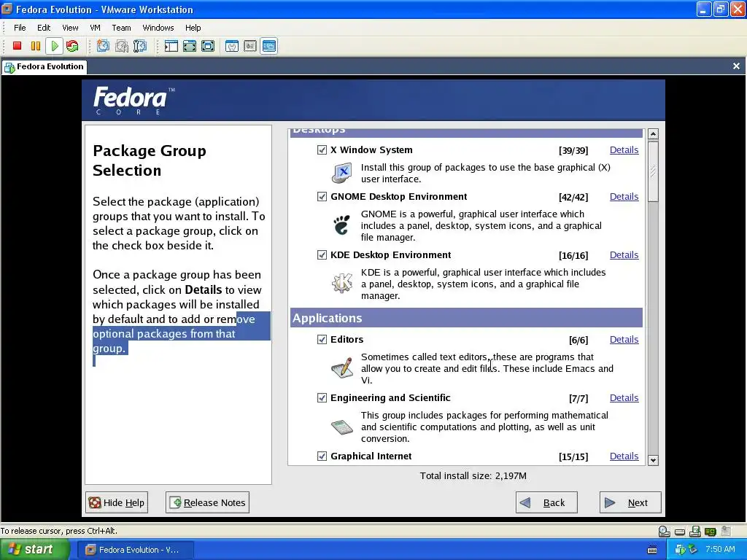Take a snapshot using the clock-star icon

tap(103, 46)
